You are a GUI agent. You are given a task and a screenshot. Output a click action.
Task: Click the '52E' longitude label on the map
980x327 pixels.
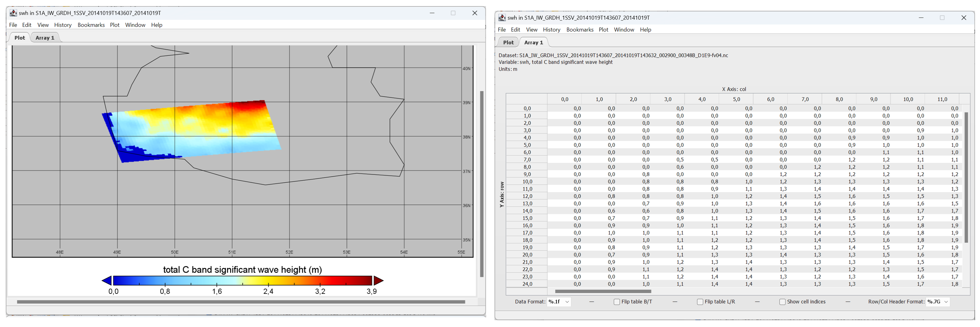[x=289, y=252]
